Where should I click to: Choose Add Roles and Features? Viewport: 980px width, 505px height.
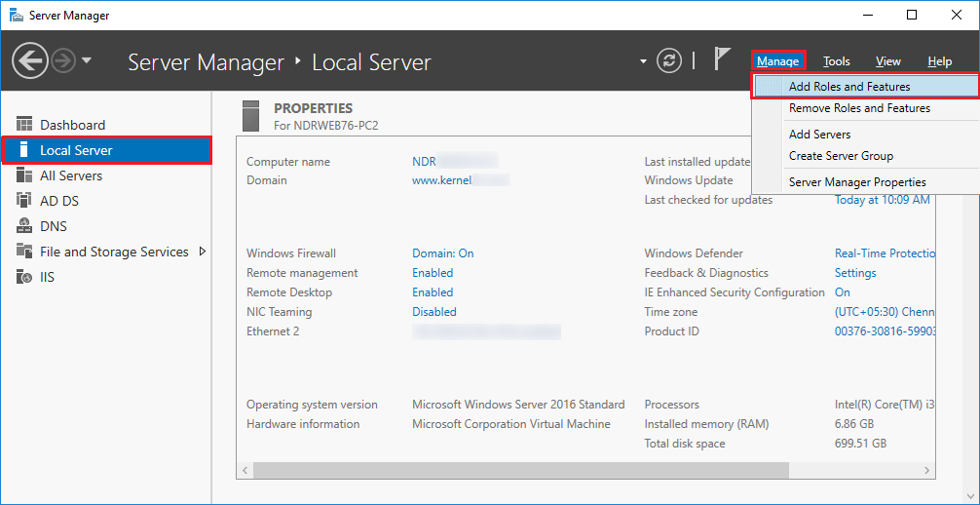(x=865, y=87)
